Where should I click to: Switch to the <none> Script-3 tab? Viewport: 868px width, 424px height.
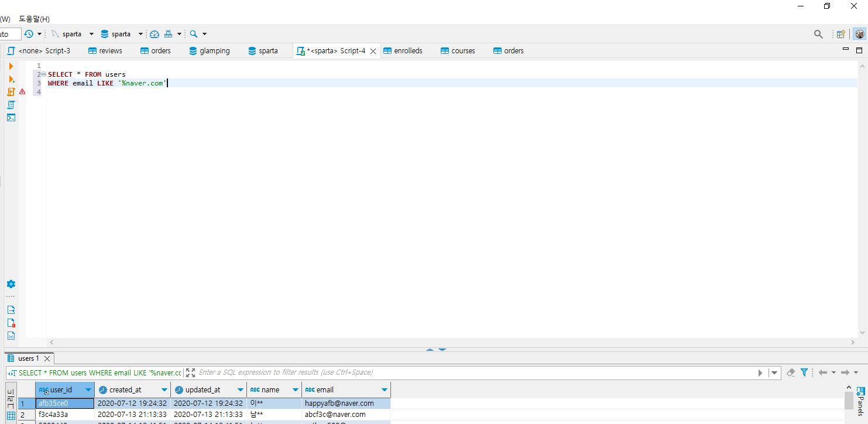point(39,51)
